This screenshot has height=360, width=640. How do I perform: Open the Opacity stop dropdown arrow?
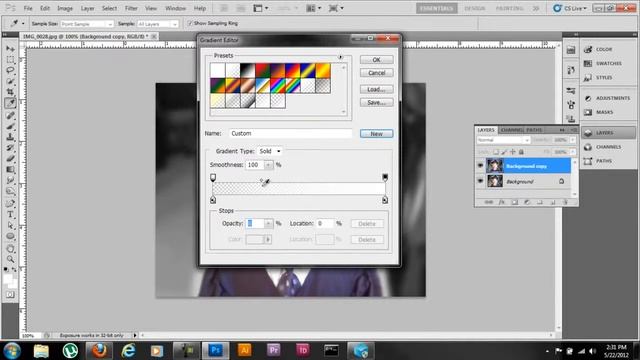(269, 223)
